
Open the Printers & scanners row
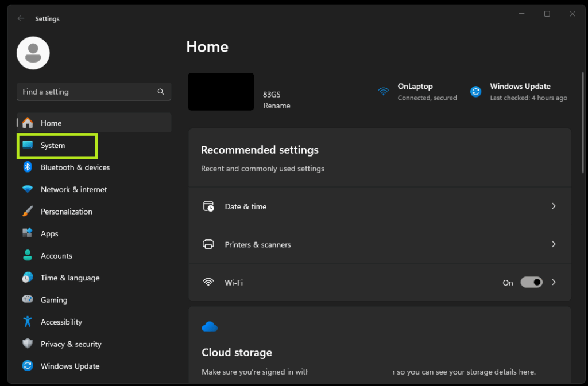pos(380,244)
